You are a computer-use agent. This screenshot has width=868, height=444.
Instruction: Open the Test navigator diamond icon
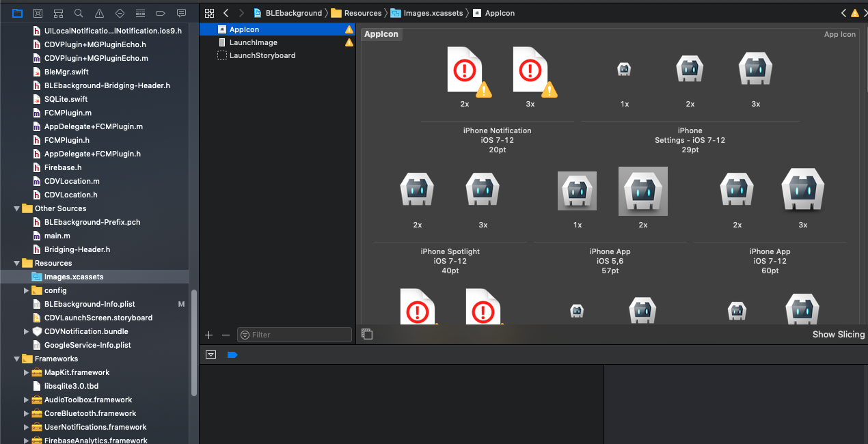click(120, 13)
